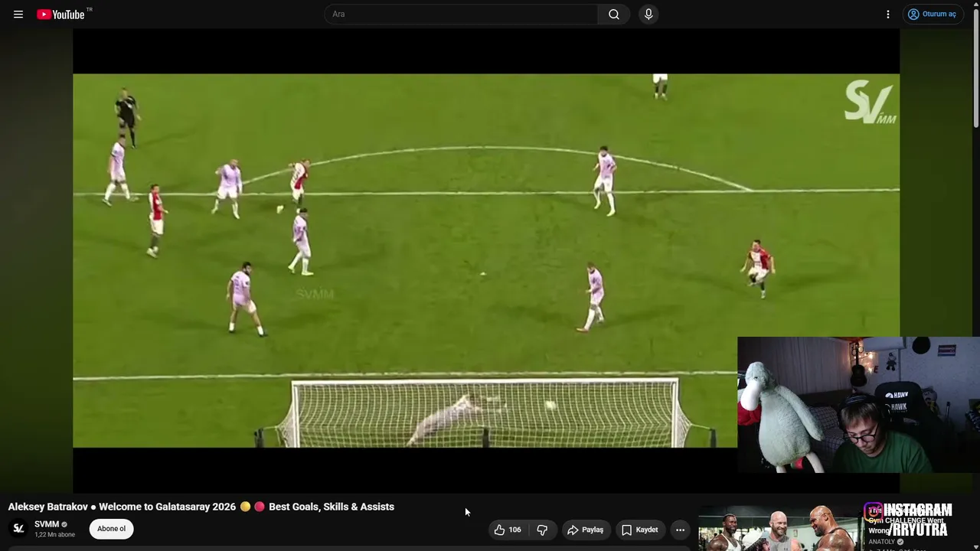Open the recommended gym video thumbnail

pos(779,528)
